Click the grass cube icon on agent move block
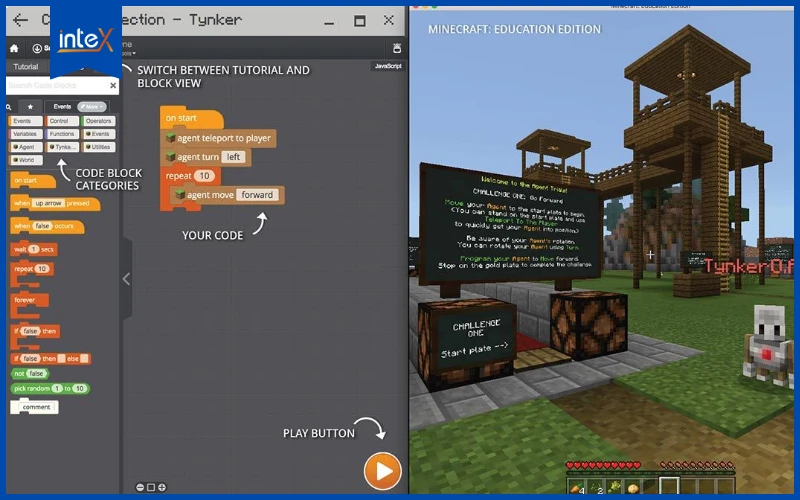Screen dimensions: 800x500 (180, 195)
